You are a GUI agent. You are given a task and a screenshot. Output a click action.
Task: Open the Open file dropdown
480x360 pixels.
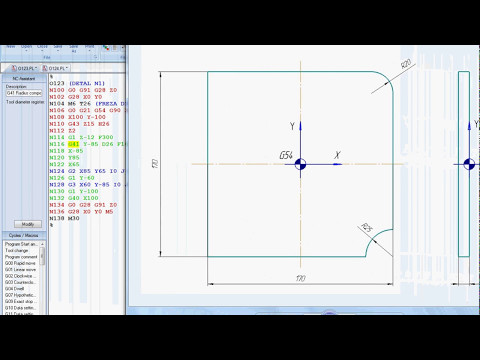(x=27, y=49)
